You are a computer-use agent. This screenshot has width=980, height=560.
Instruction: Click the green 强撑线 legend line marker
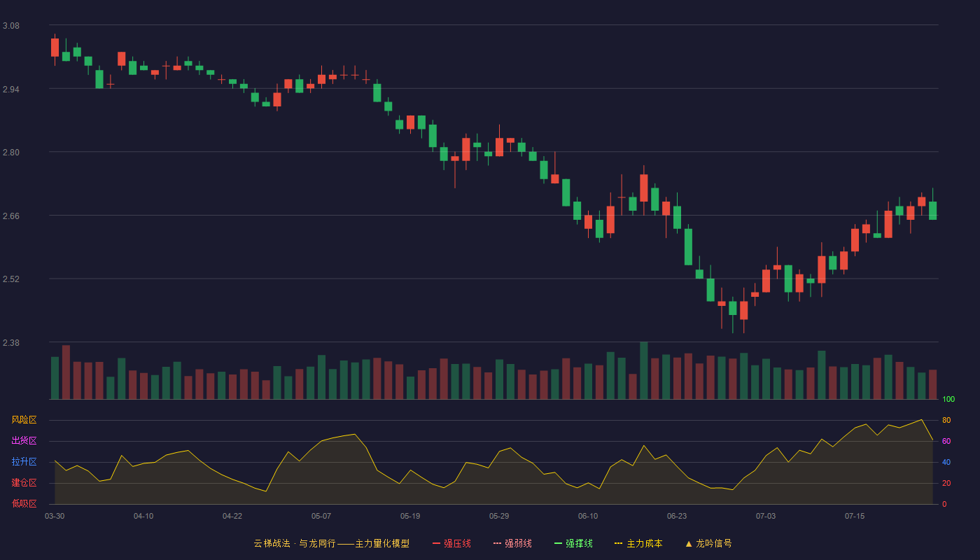pyautogui.click(x=558, y=543)
